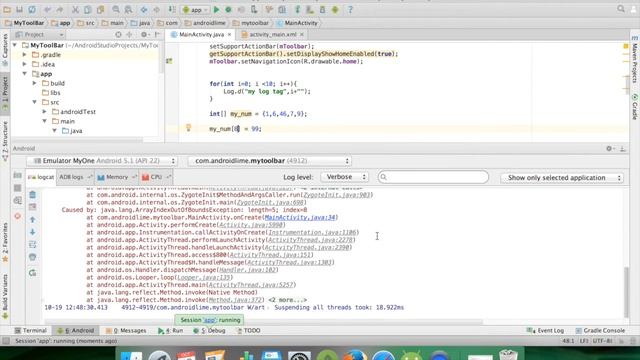Screen dimensions: 640x360
Task: Open the Messages tool window
Action: click(x=126, y=331)
